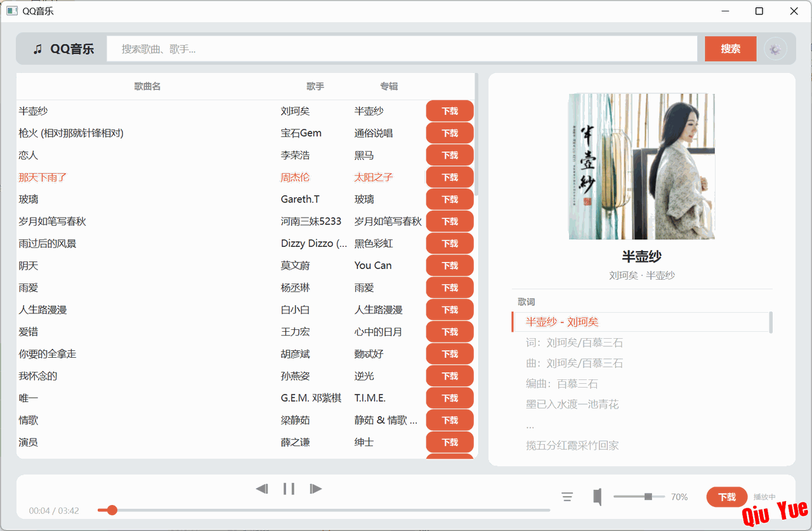Click the artist name Gareth.T
Image resolution: width=812 pixels, height=531 pixels.
301,199
